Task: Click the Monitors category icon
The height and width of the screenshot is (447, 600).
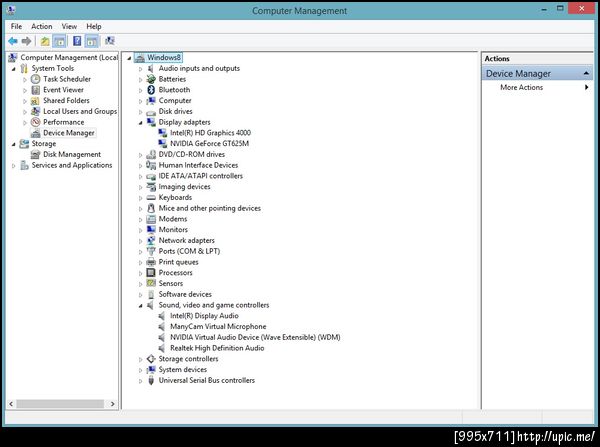Action: [x=151, y=230]
